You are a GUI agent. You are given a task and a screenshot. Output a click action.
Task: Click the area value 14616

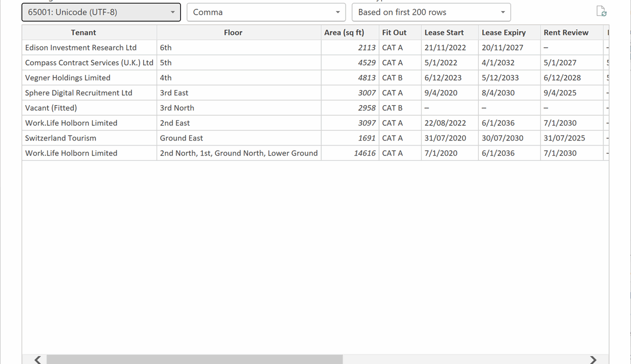coord(350,153)
